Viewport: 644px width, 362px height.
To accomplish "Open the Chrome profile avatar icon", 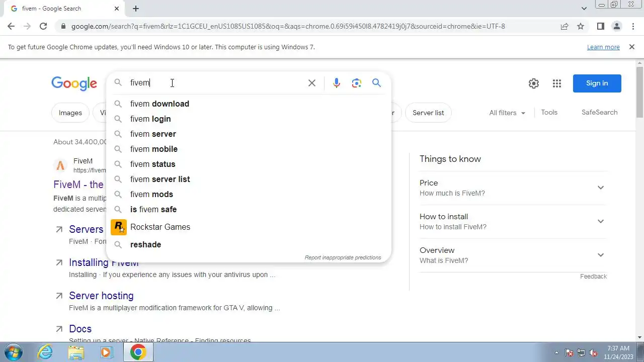I will point(617,26).
